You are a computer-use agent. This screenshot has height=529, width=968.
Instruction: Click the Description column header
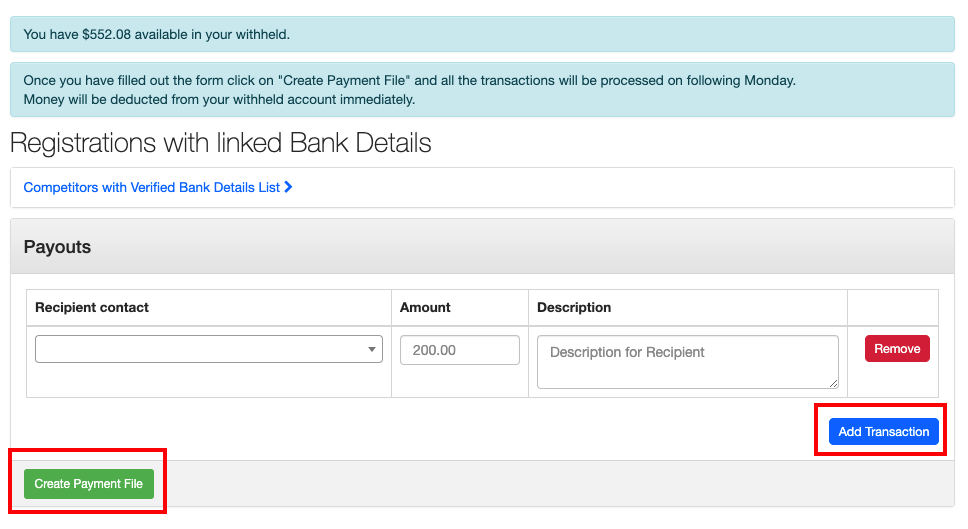click(x=574, y=308)
